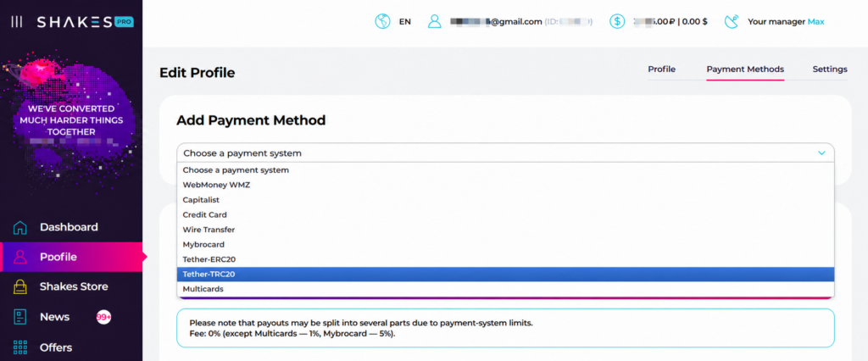Open the gmail.com account email menu

coord(495,22)
